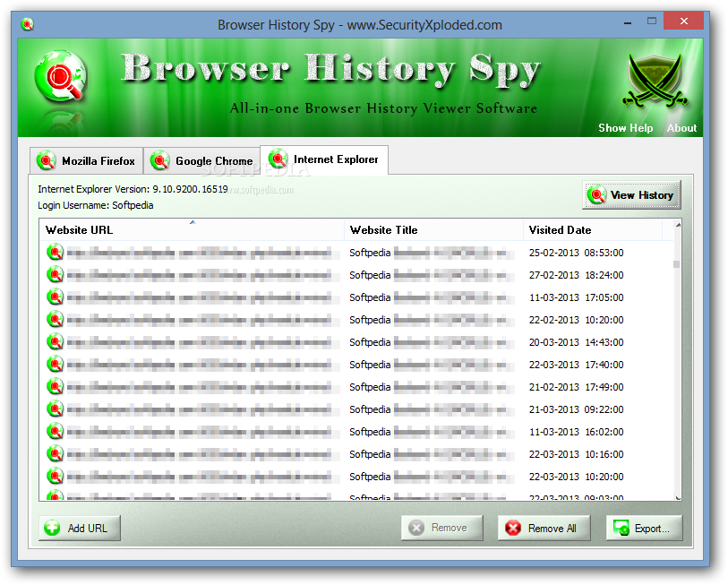Select date cell 25-02-2013 08:53:00
728x585 pixels.
[x=576, y=253]
